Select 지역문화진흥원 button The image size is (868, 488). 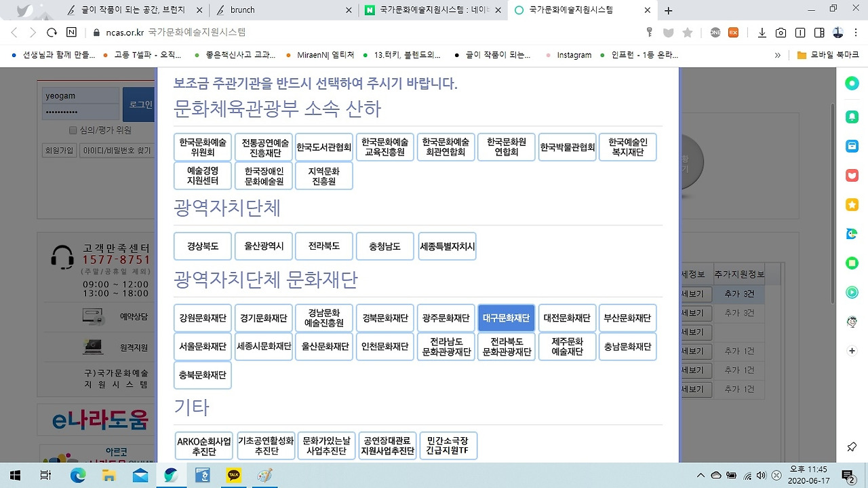[x=324, y=176]
